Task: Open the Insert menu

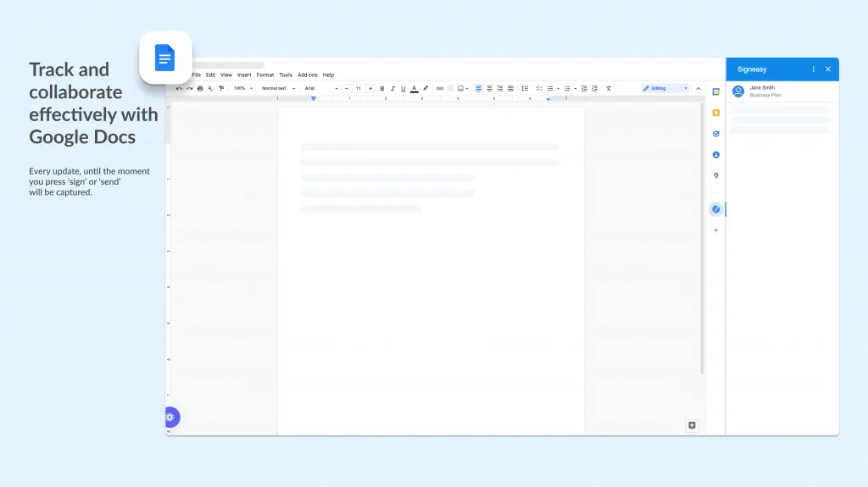Action: coord(244,75)
